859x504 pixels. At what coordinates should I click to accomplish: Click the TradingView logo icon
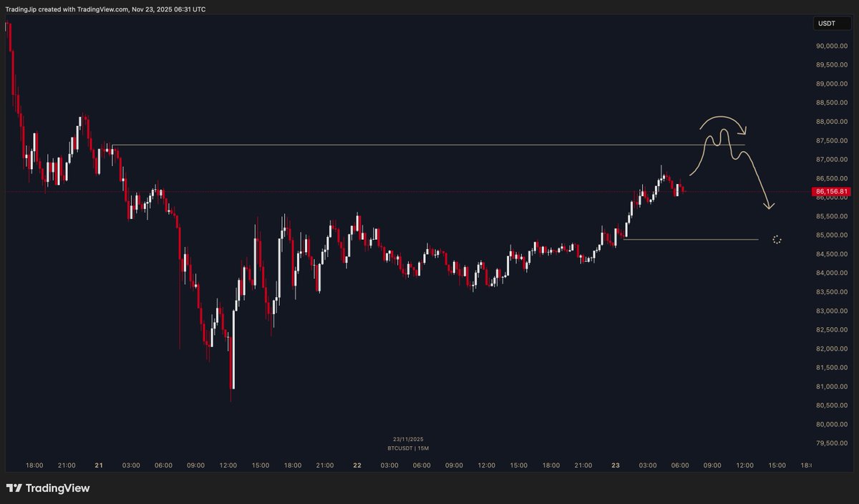[x=14, y=488]
